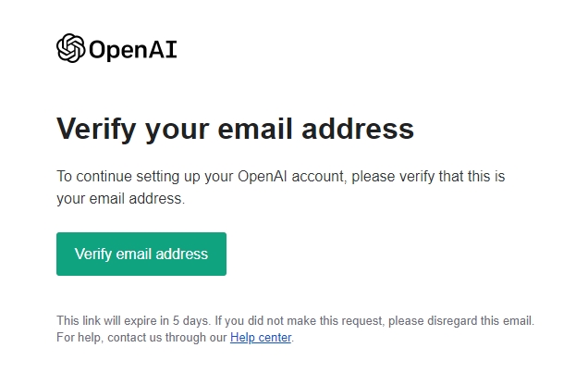Click the OpenAI knot logo icon
The image size is (588, 385).
[70, 48]
